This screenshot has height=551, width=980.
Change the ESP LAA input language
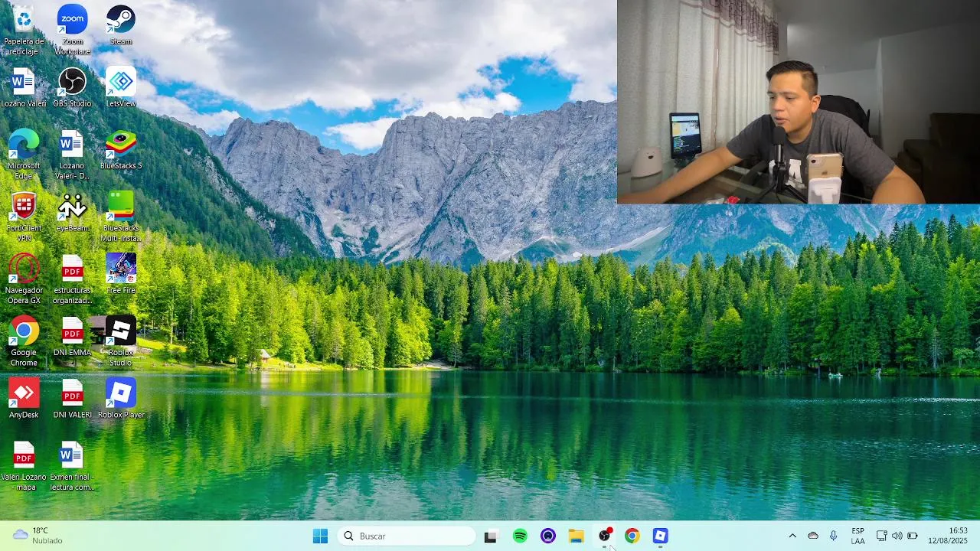[x=858, y=536]
